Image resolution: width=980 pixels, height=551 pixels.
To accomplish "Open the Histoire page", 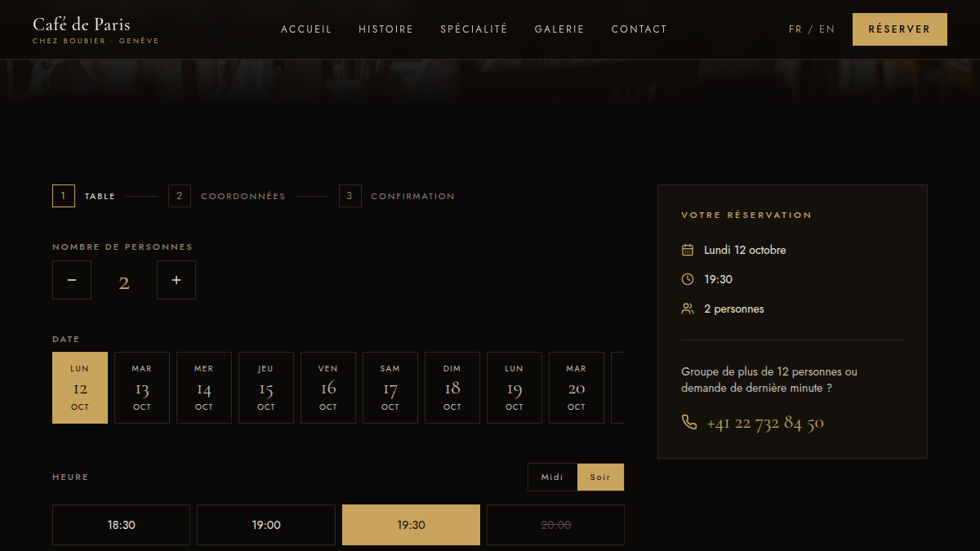I will coord(386,29).
